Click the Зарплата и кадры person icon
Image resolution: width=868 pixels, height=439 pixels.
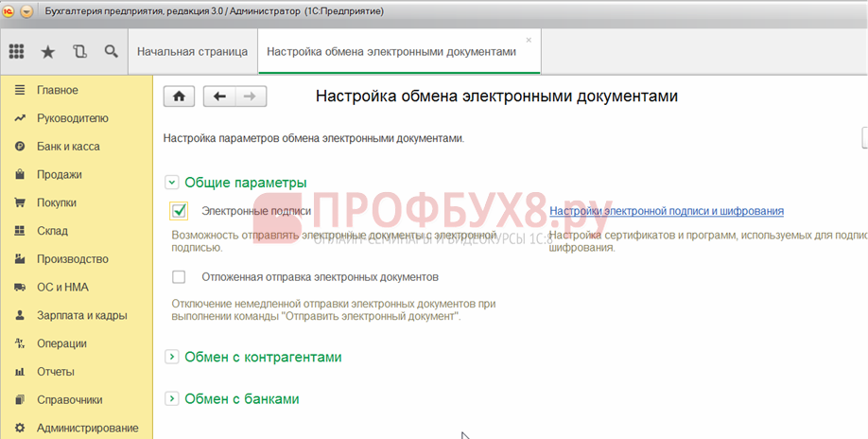click(20, 315)
